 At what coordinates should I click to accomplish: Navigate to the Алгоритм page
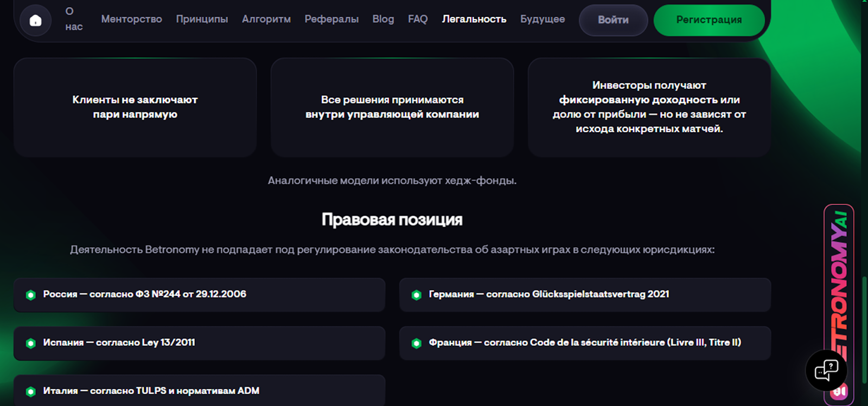[x=266, y=19]
